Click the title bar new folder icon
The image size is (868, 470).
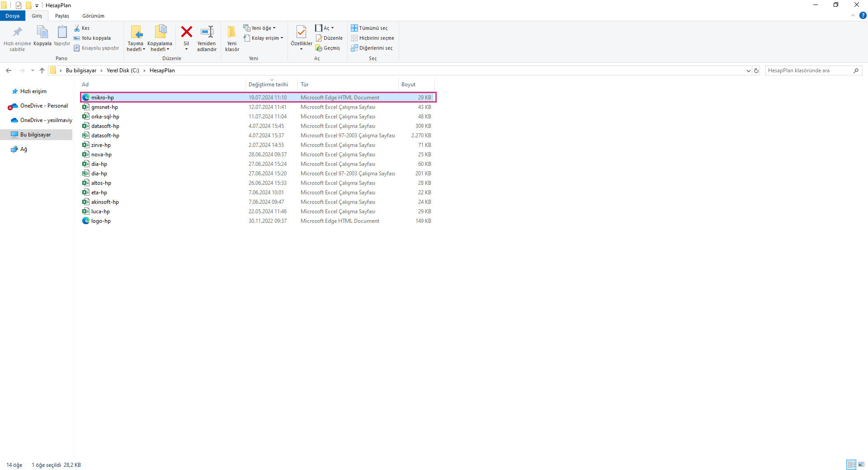tap(28, 5)
